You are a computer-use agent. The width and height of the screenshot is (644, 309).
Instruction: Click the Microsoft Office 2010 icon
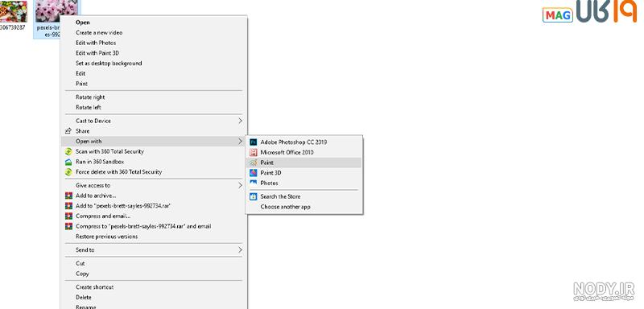[x=253, y=152]
